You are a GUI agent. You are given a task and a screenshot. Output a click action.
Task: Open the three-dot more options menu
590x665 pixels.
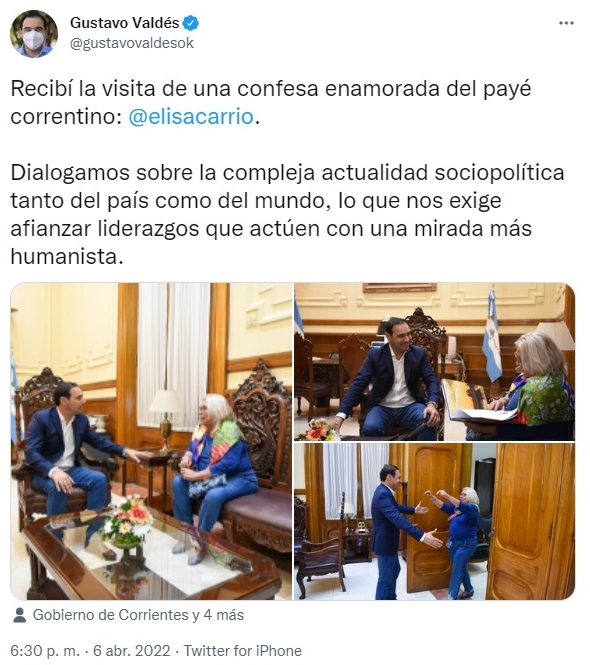(x=566, y=23)
